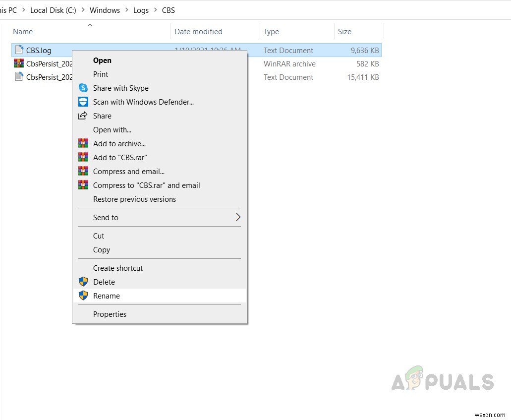Sort by the Type column header

coord(271,32)
